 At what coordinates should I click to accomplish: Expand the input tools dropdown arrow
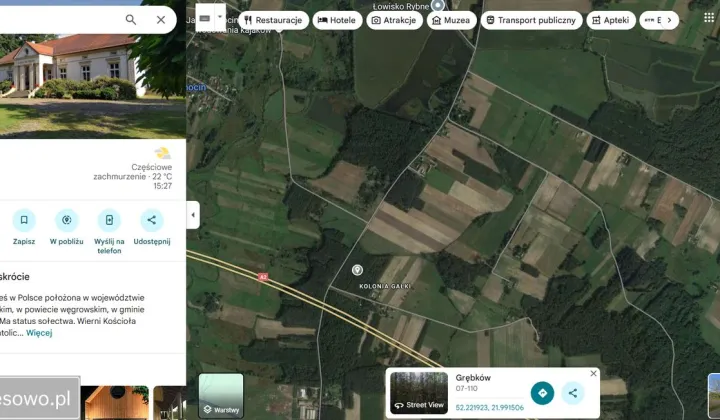pos(220,17)
